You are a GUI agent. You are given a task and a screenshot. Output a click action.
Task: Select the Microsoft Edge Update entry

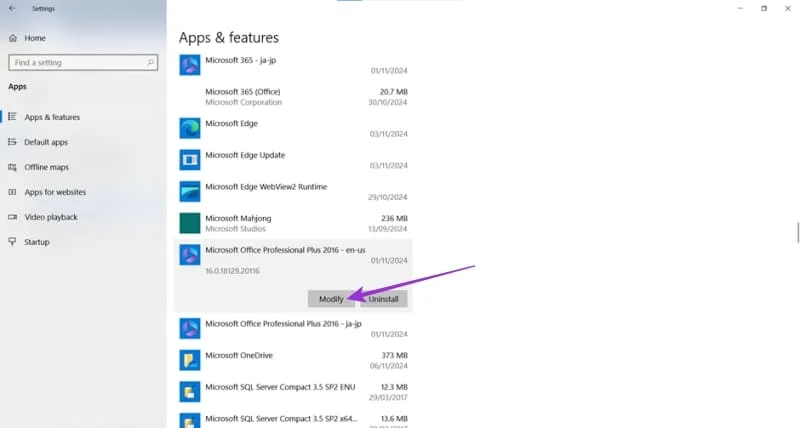point(293,160)
